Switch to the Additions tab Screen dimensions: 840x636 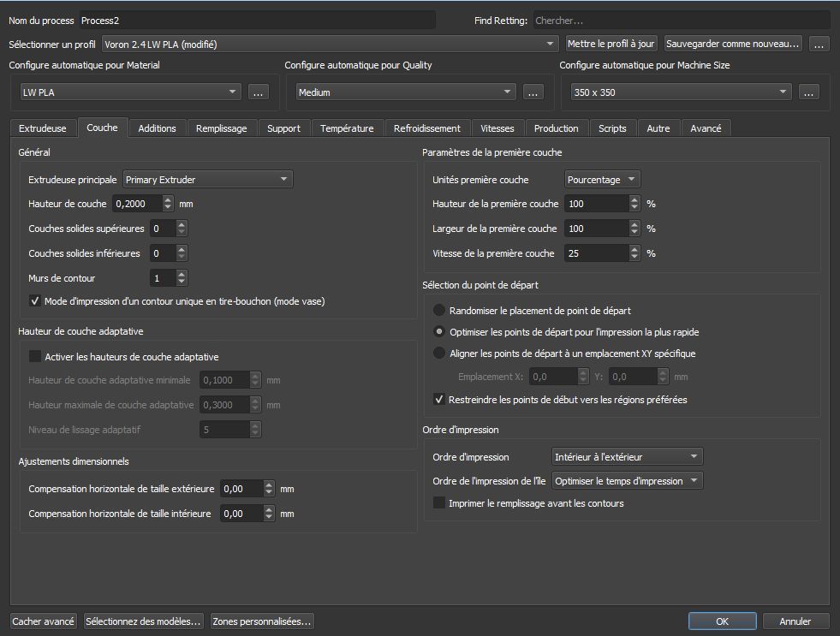[x=157, y=128]
